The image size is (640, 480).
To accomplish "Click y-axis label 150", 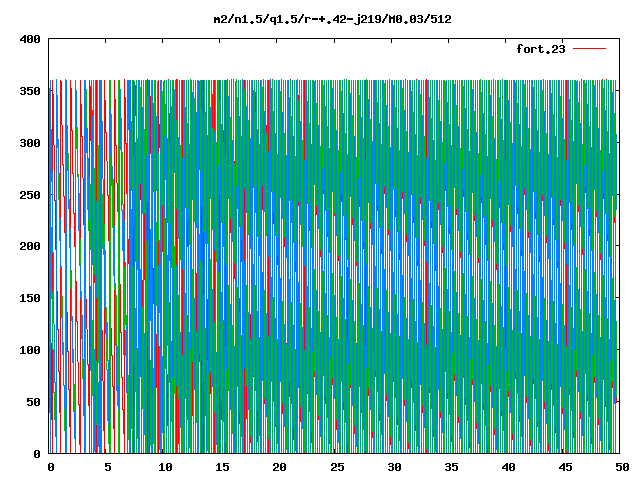I will tap(30, 298).
